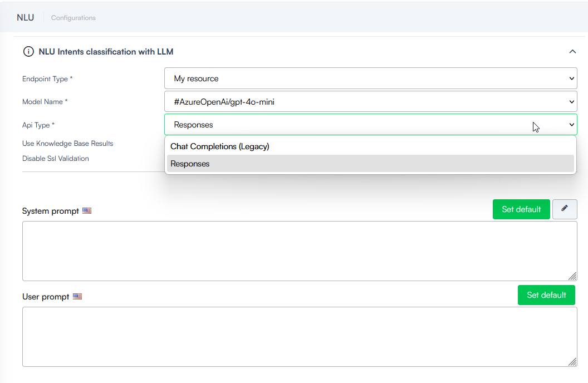The image size is (588, 383).
Task: Click the info icon beside NLU Intents classification
Action: click(x=28, y=52)
